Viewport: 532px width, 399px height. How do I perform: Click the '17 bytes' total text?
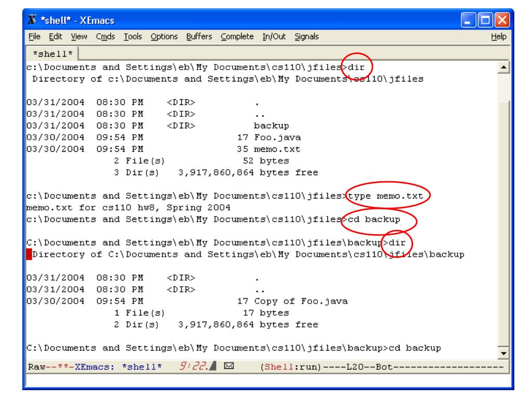point(266,313)
